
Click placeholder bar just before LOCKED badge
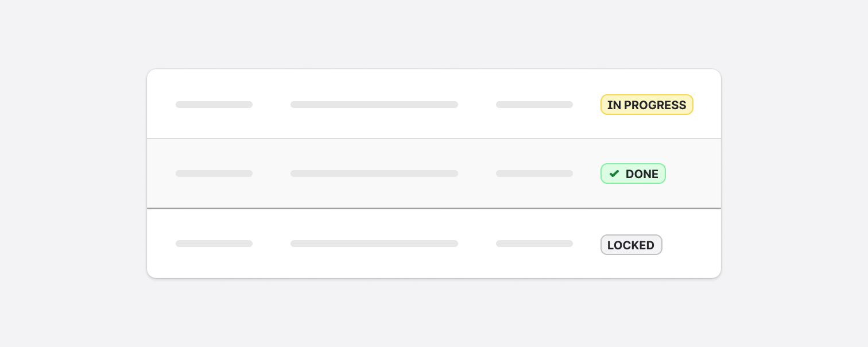(x=534, y=244)
